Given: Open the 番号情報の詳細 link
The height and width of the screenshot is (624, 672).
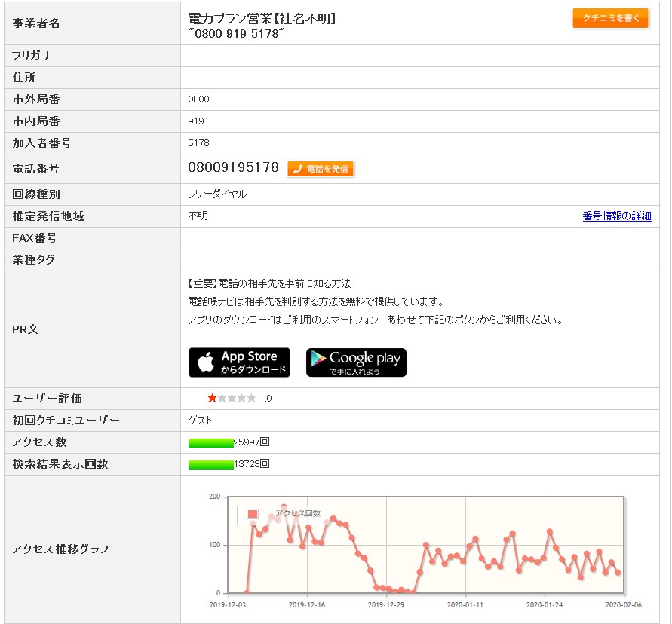Looking at the screenshot, I should [x=617, y=216].
